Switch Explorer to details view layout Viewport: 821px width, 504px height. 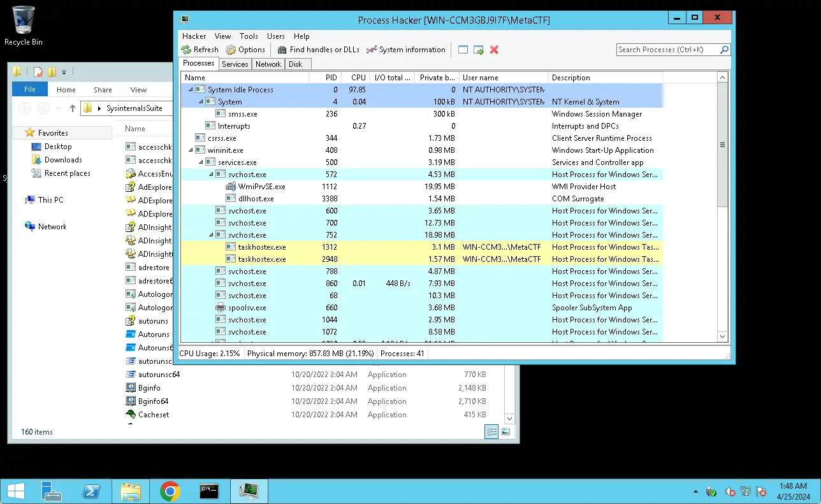[x=491, y=432]
